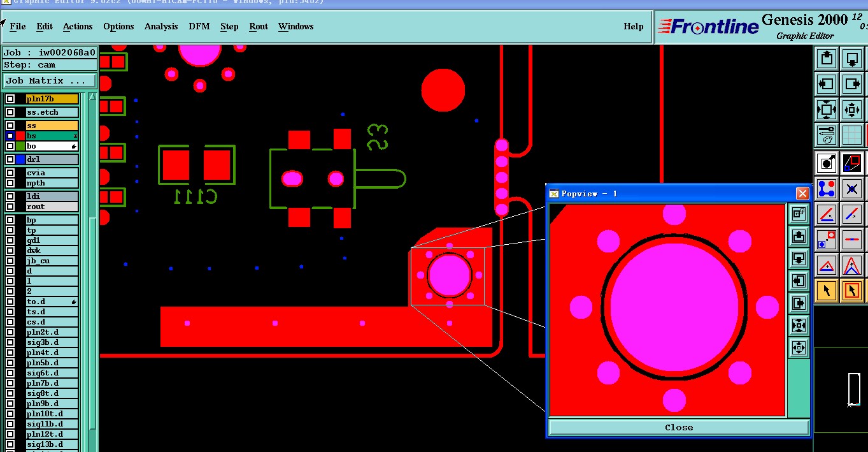868x452 pixels.
Task: Zoom out within the Popview window
Action: 799,347
